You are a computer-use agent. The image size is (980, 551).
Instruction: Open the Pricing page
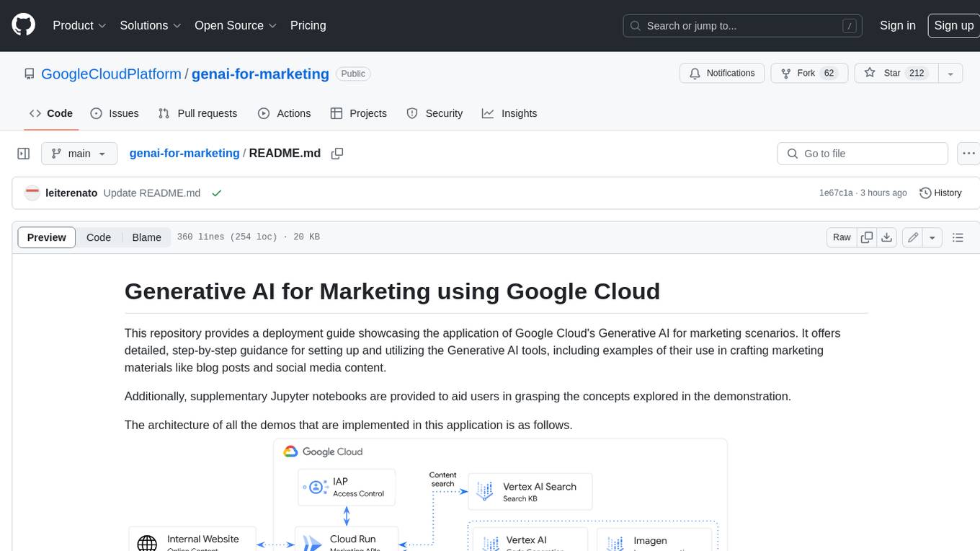tap(308, 25)
